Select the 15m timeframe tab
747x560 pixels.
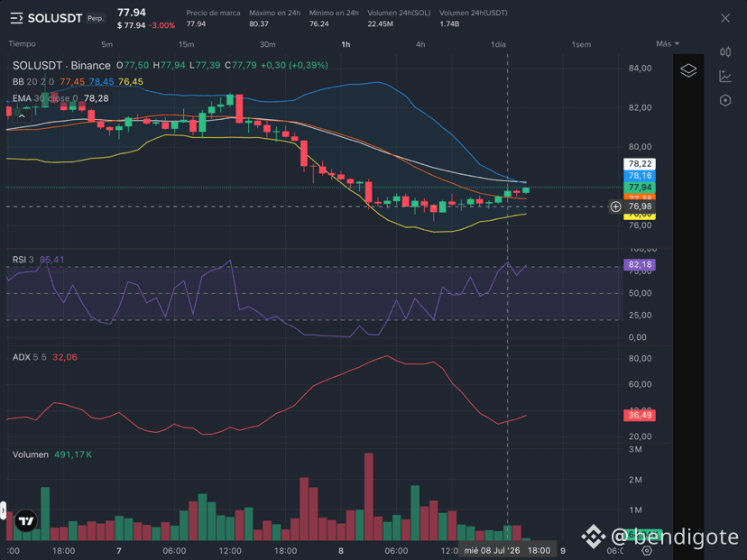186,44
